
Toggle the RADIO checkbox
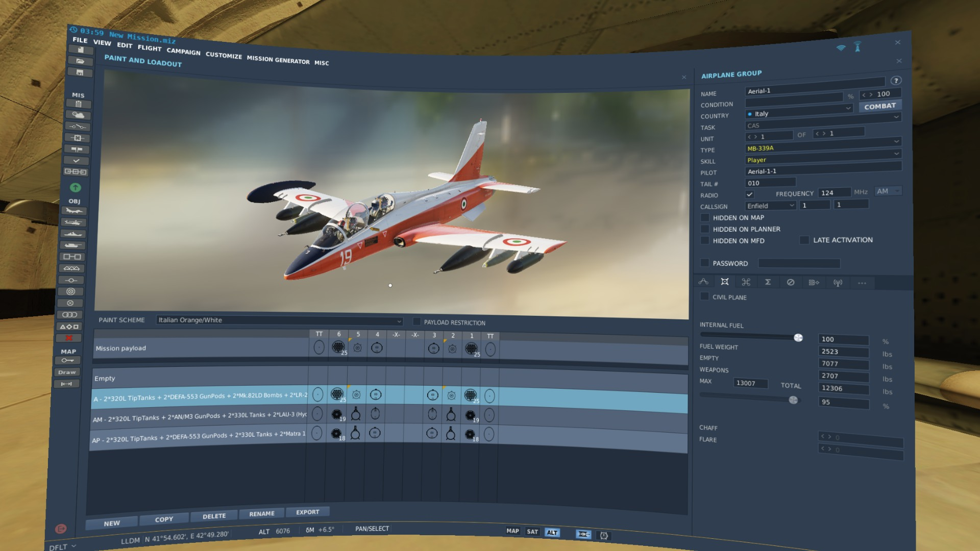click(x=749, y=194)
